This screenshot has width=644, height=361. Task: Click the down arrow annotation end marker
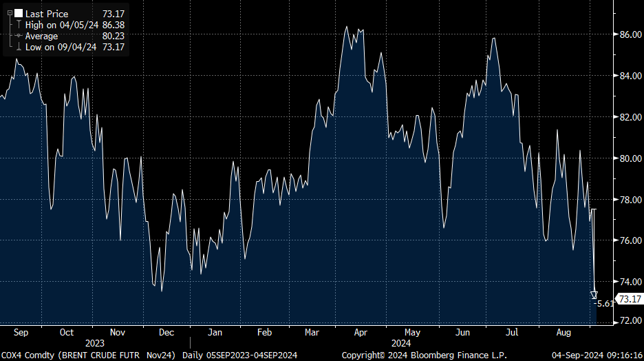594,295
